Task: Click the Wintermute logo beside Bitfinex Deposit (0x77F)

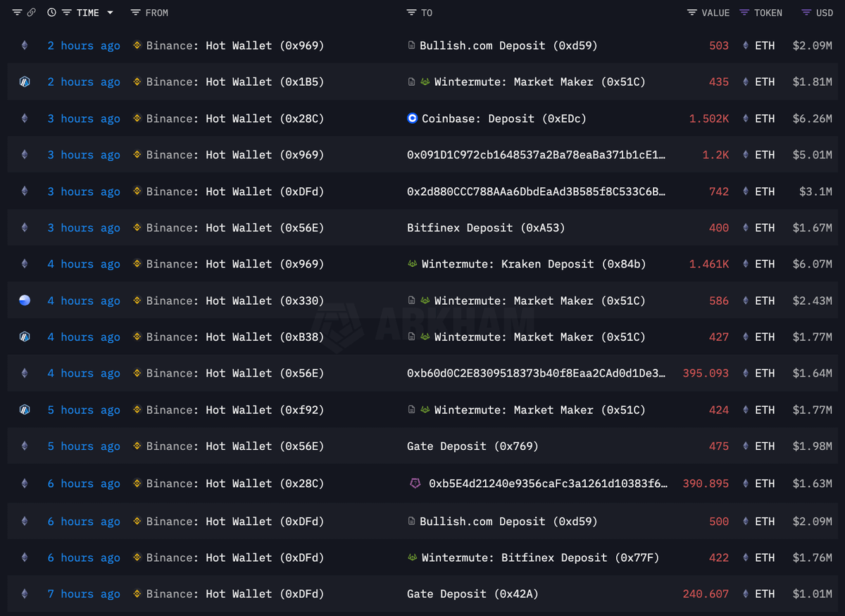Action: [x=413, y=558]
